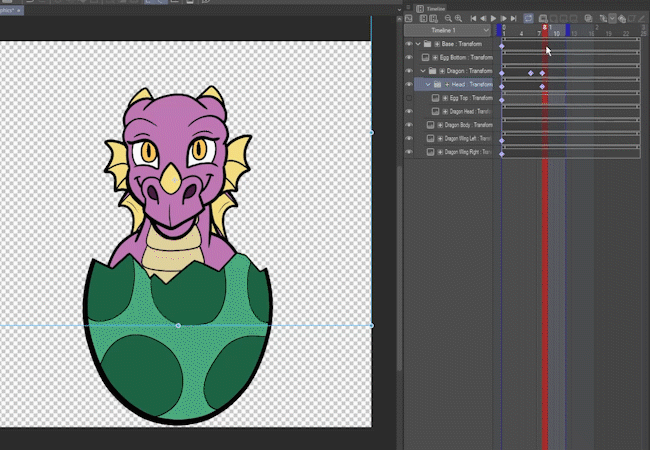
Task: Click the Play button in Timeline
Action: point(494,18)
